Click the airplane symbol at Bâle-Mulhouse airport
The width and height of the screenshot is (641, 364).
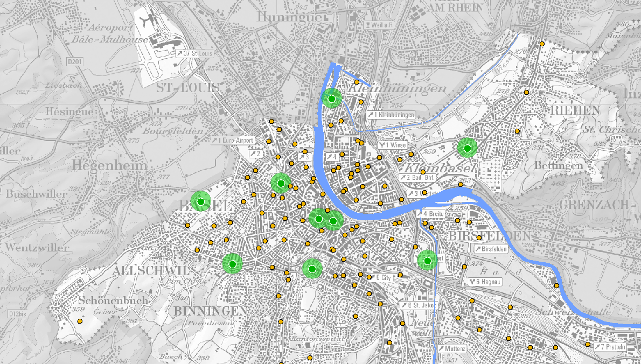[x=146, y=21]
